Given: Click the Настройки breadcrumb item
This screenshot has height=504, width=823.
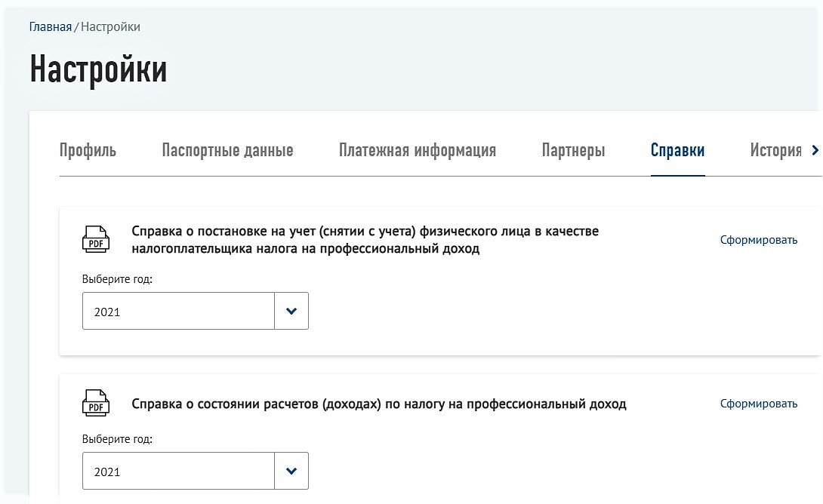Looking at the screenshot, I should click(110, 27).
